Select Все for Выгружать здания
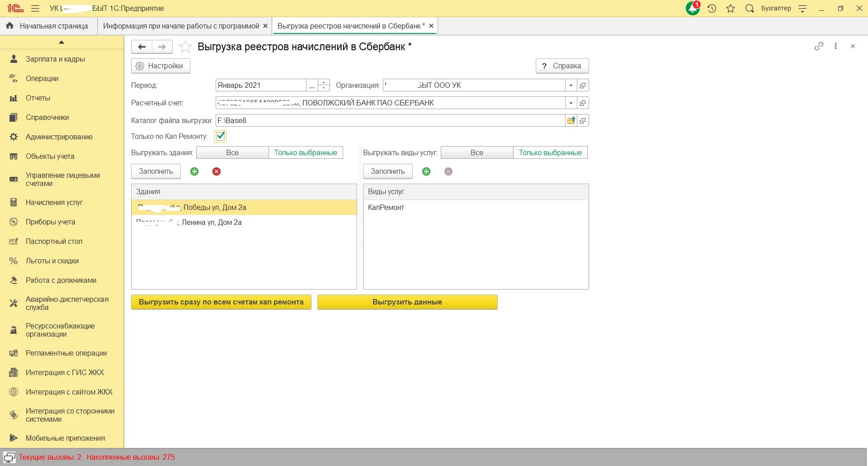This screenshot has width=868, height=466. 232,152
